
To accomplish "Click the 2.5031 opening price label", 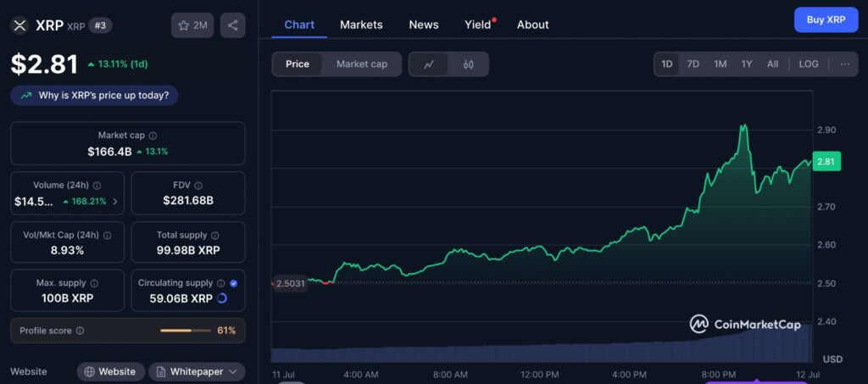I will (x=290, y=283).
